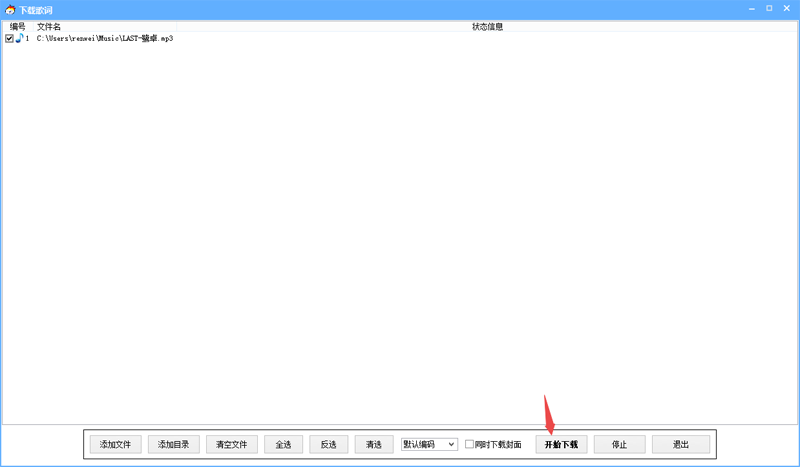This screenshot has width=800, height=467.
Task: Minimize the 下载歌词 window
Action: pyautogui.click(x=752, y=9)
